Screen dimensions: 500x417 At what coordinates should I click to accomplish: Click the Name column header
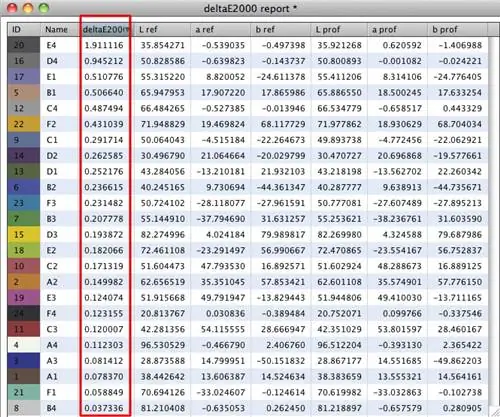click(60, 30)
